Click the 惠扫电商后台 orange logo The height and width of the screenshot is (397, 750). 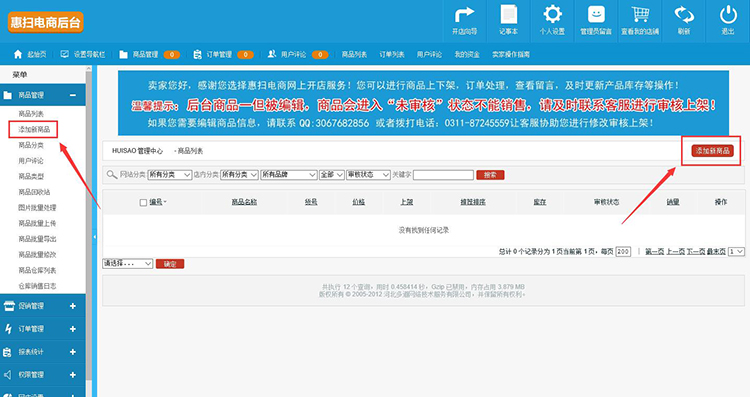click(x=45, y=22)
